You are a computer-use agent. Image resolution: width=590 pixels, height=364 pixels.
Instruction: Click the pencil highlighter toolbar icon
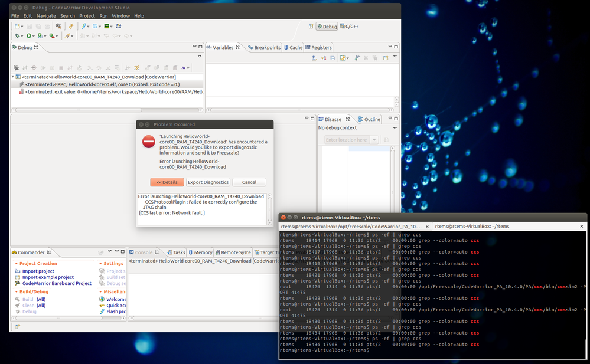(67, 36)
